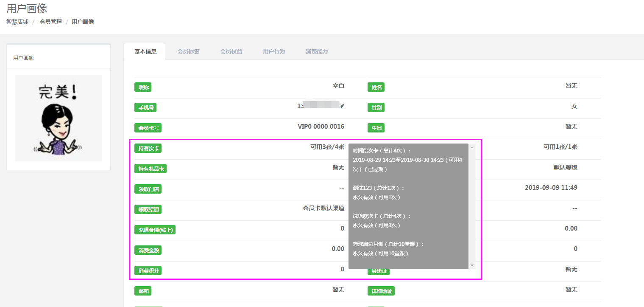
Task: Click the scroll-up arrow in the card popup
Action: pos(472,147)
